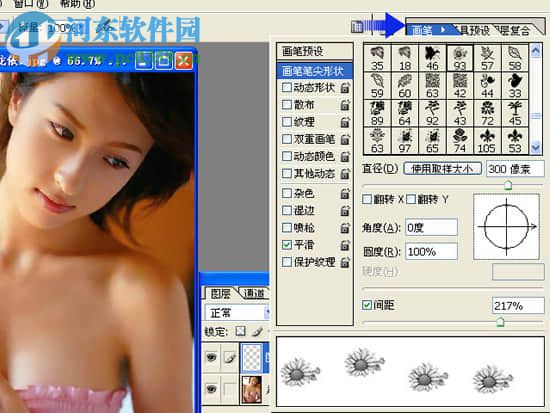
Task: Select brush preset 35
Action: pyautogui.click(x=377, y=58)
